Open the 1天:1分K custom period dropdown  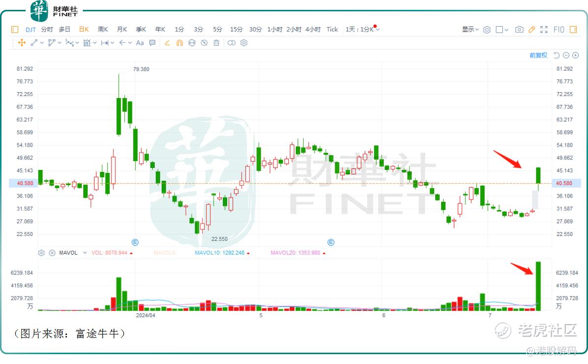362,29
